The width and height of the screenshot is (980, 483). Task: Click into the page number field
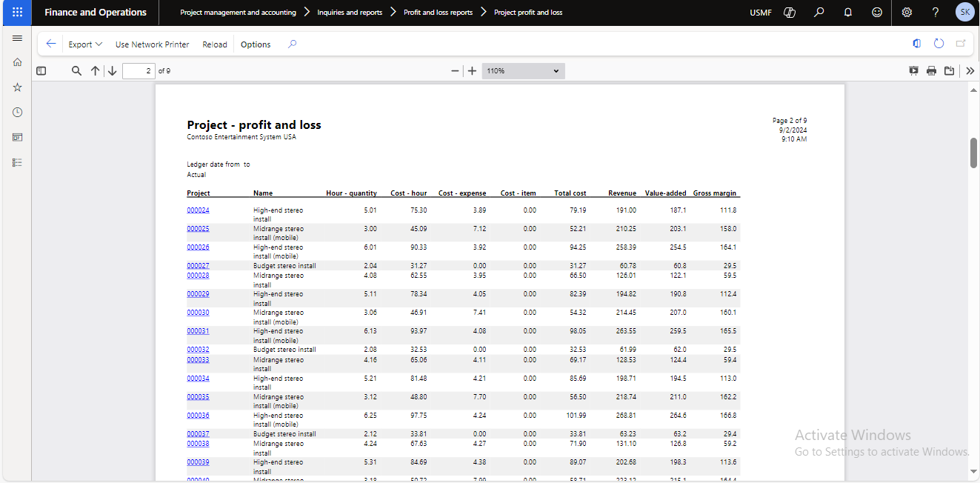[139, 71]
